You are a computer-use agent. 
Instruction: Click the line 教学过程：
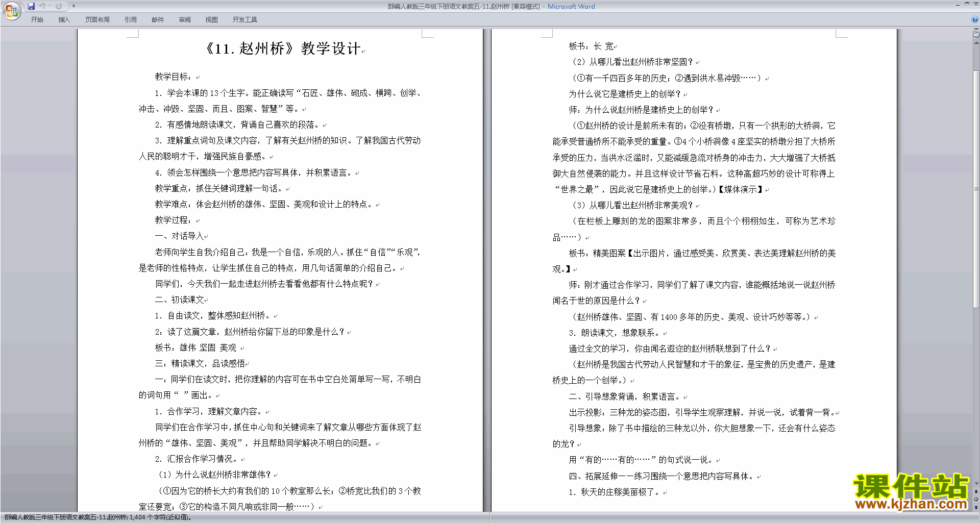point(174,220)
